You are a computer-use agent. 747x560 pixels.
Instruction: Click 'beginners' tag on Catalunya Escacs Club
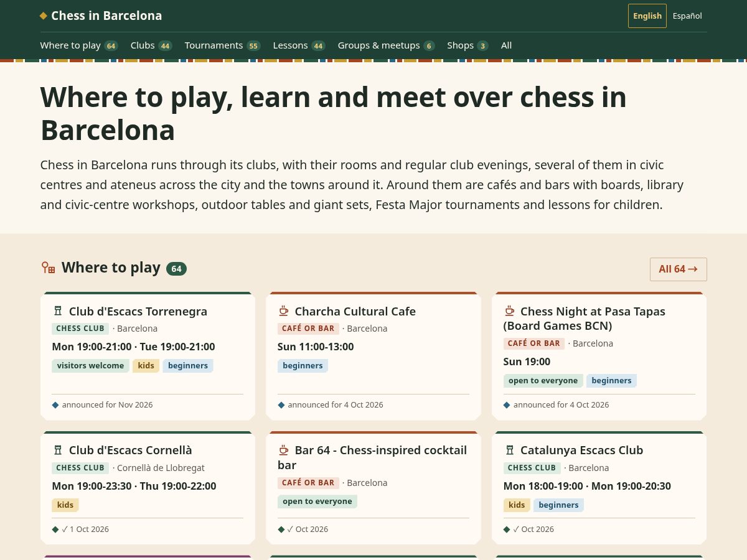click(x=559, y=505)
